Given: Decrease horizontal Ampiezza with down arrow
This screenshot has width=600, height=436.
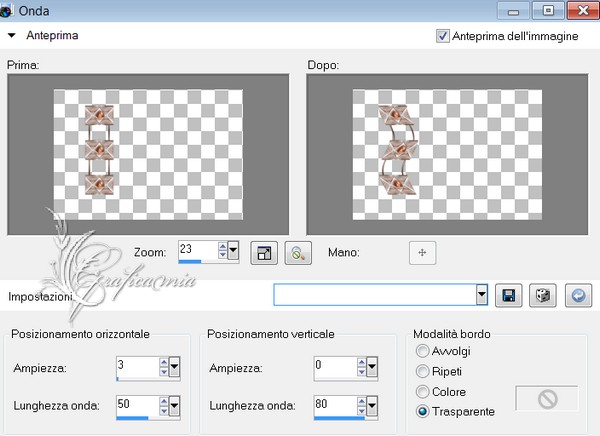Looking at the screenshot, I should click(x=164, y=371).
